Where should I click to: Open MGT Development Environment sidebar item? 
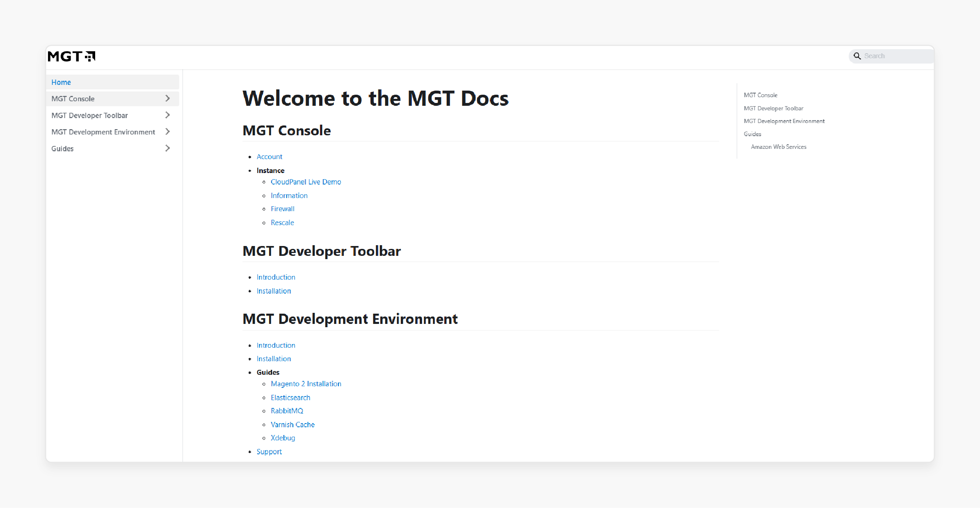pos(112,132)
